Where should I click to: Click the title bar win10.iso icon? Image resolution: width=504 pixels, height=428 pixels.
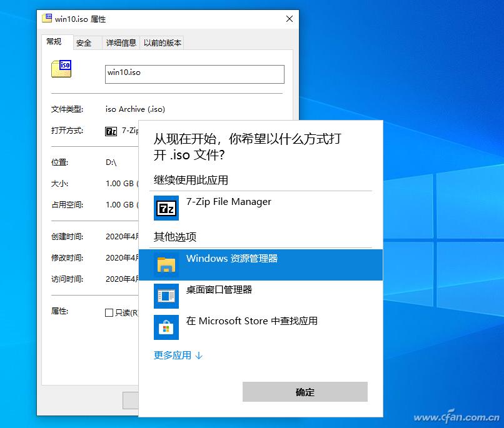47,18
